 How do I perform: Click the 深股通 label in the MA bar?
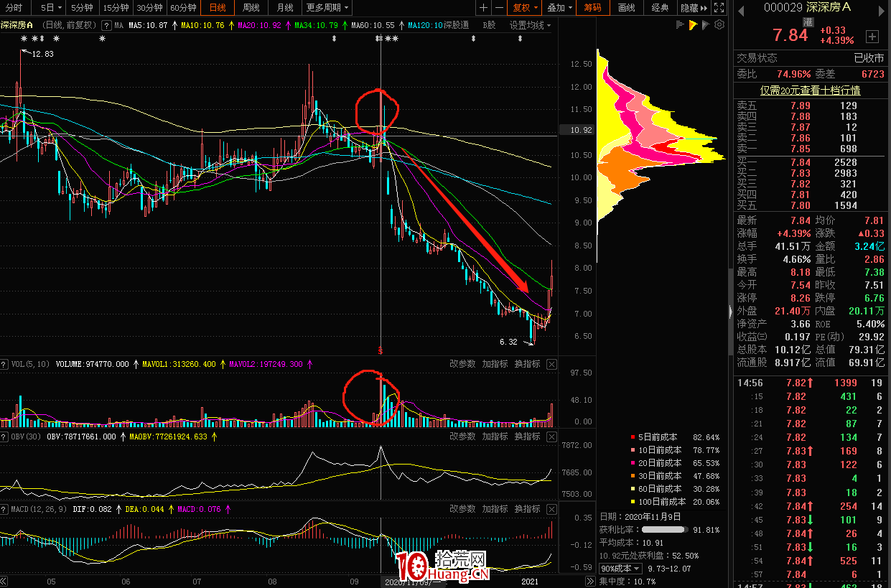click(456, 25)
